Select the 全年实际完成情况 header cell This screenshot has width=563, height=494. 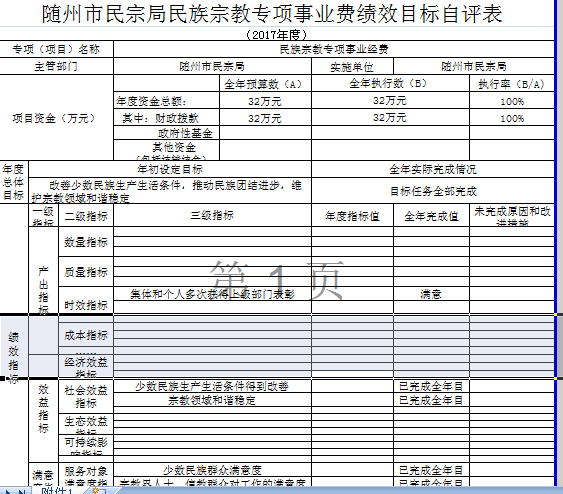pyautogui.click(x=433, y=169)
